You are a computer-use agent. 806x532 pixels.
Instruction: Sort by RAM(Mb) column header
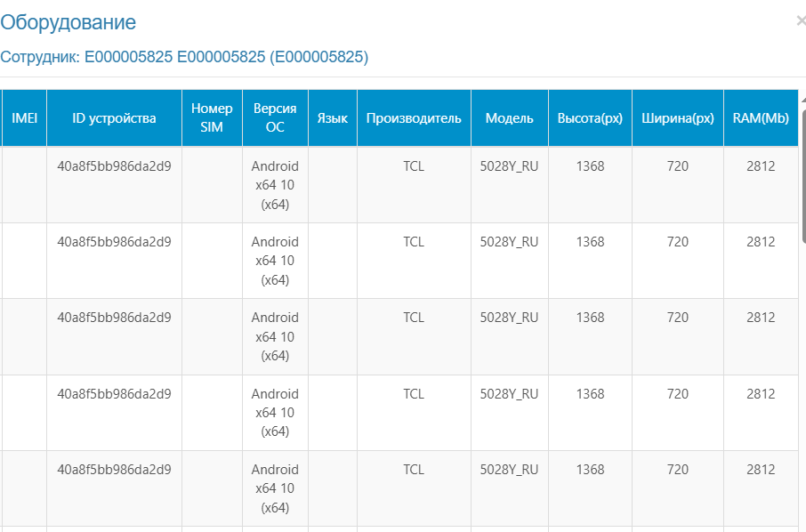point(761,118)
